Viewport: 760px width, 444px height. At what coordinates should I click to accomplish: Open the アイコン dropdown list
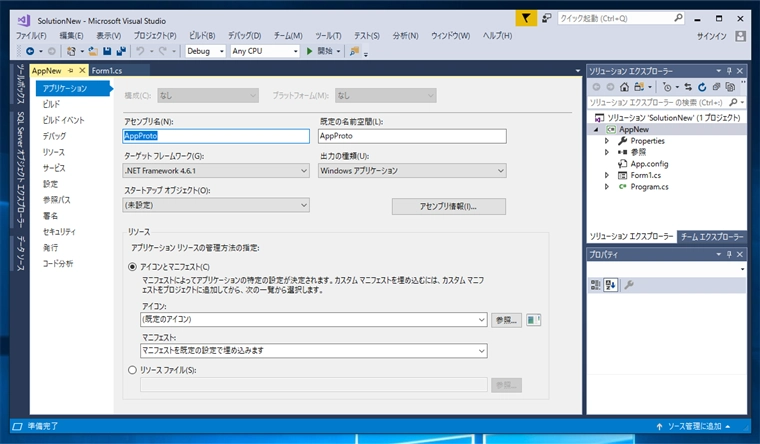[314, 319]
